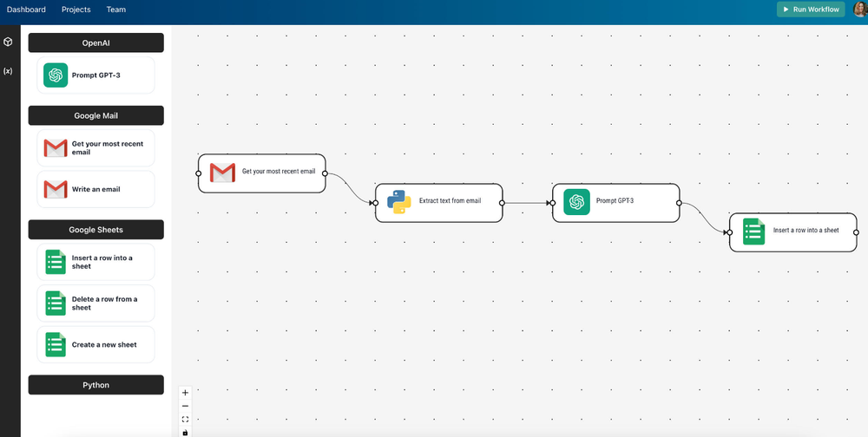Click input port of canvas Insert a row node

(x=730, y=232)
